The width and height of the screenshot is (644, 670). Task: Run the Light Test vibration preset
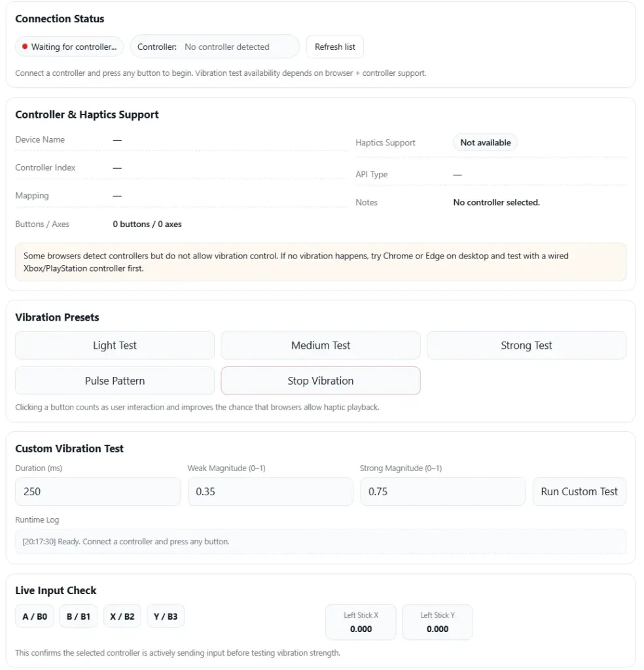click(x=115, y=345)
